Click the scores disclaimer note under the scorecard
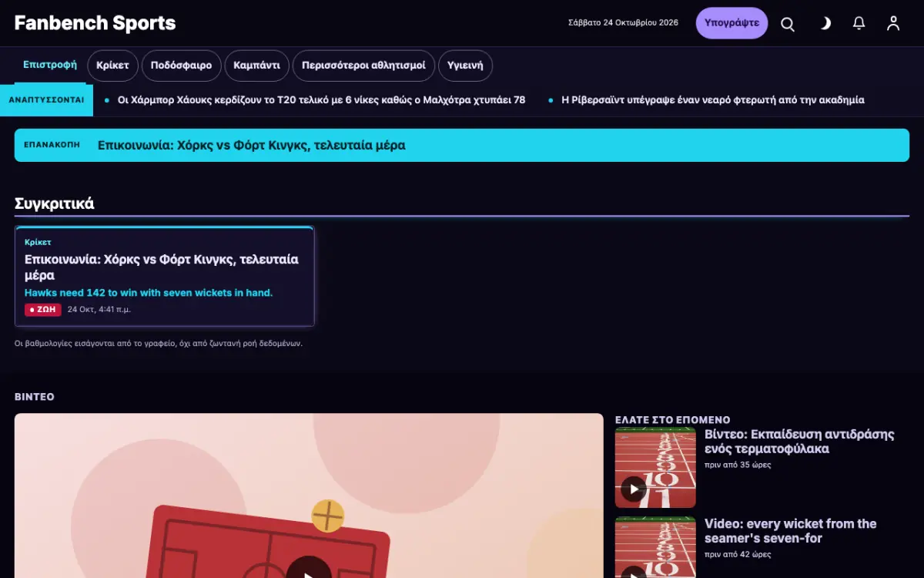The width and height of the screenshot is (924, 578). 159,344
